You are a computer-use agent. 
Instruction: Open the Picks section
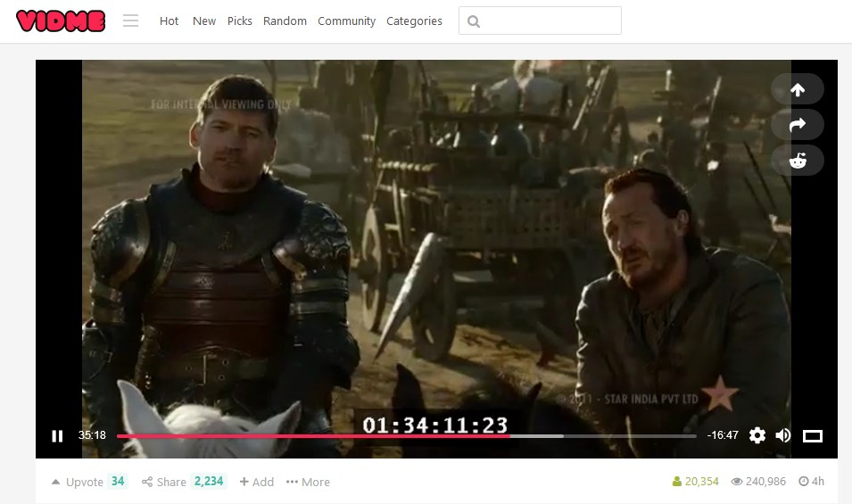(240, 21)
